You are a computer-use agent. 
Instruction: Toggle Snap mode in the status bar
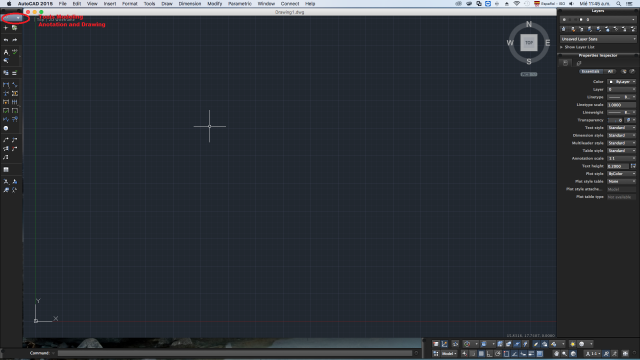tap(473, 353)
